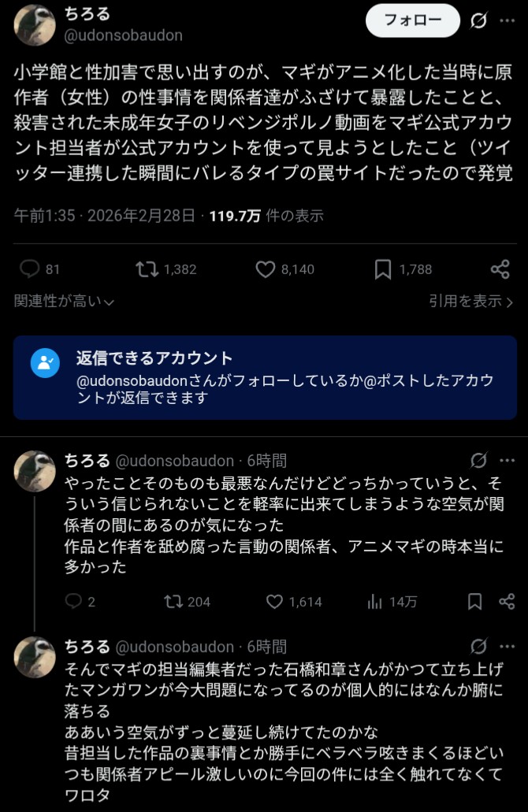Open 引用を表示 quotes view
The width and height of the screenshot is (528, 812).
(471, 301)
